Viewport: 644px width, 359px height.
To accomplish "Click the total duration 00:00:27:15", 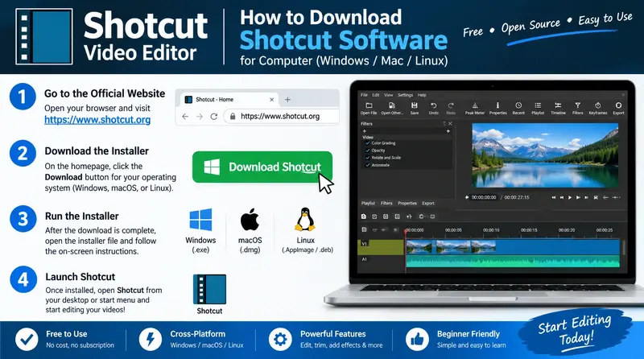I will coord(517,197).
